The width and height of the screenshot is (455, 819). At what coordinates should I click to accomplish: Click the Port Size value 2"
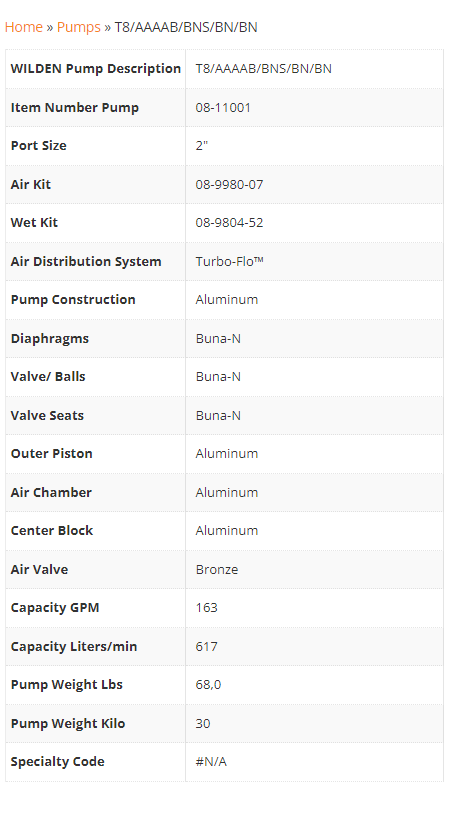coord(202,146)
